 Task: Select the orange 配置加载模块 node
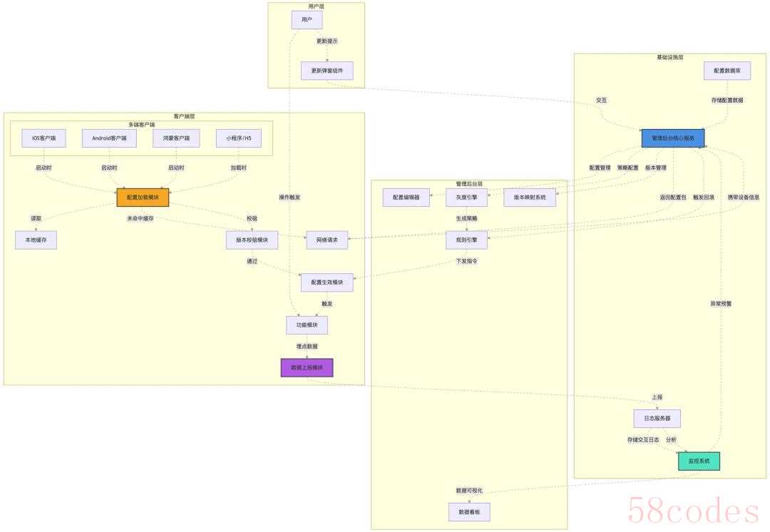(x=143, y=198)
